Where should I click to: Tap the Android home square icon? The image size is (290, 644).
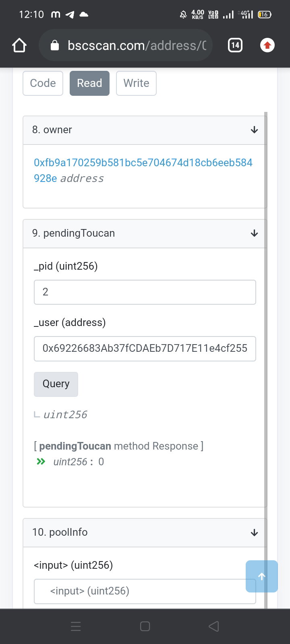tap(145, 626)
